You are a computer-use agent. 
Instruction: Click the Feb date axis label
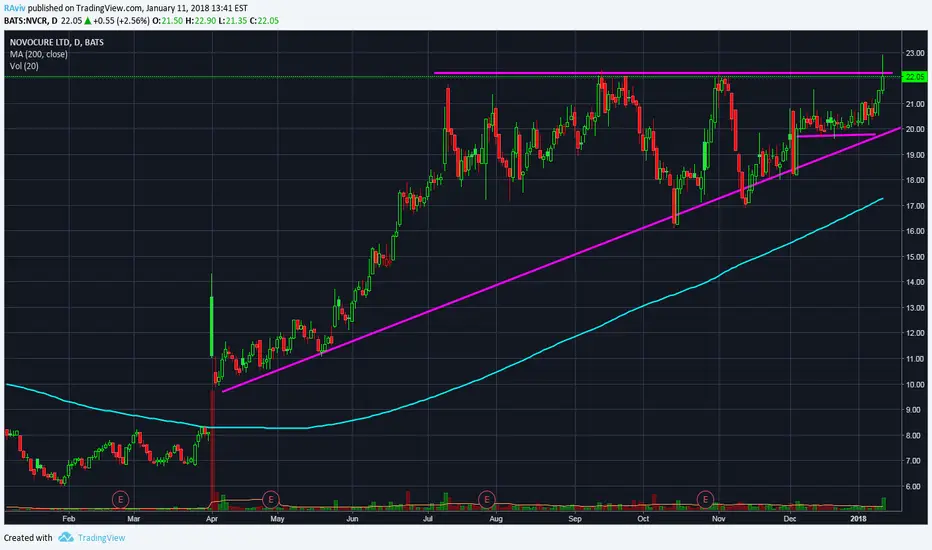[69, 518]
